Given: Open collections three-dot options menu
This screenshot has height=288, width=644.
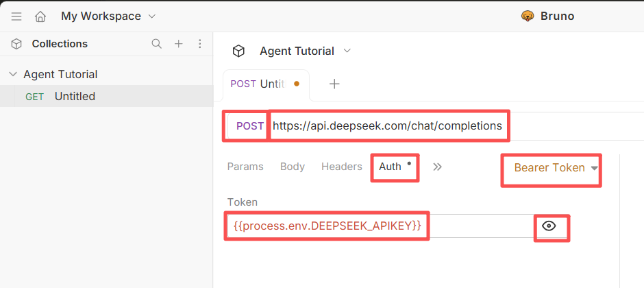Looking at the screenshot, I should (x=199, y=44).
